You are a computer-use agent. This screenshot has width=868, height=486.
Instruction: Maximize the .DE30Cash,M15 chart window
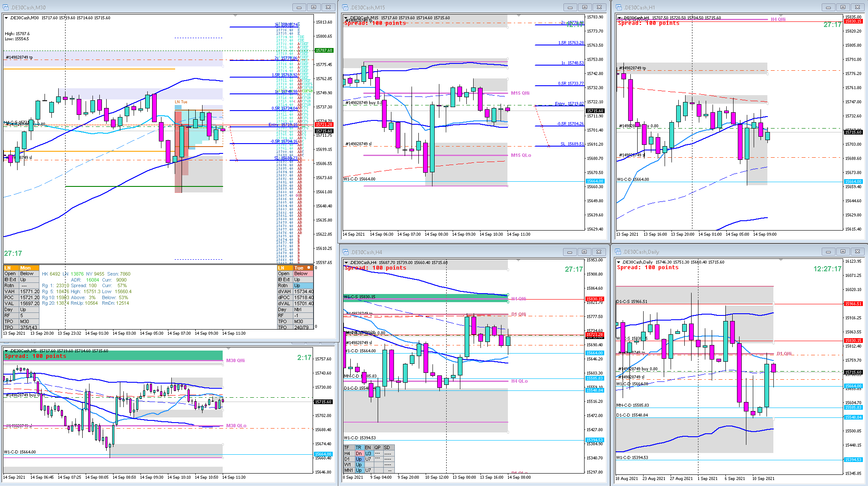point(585,7)
